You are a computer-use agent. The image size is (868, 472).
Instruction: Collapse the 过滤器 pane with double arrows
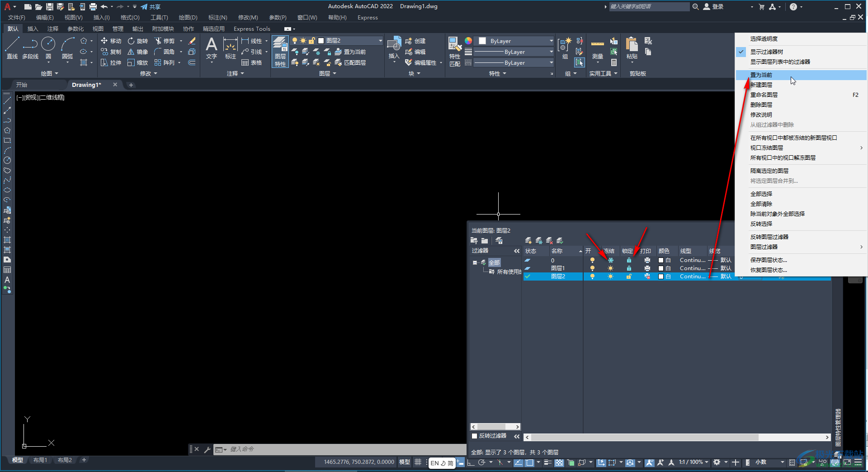(x=517, y=251)
